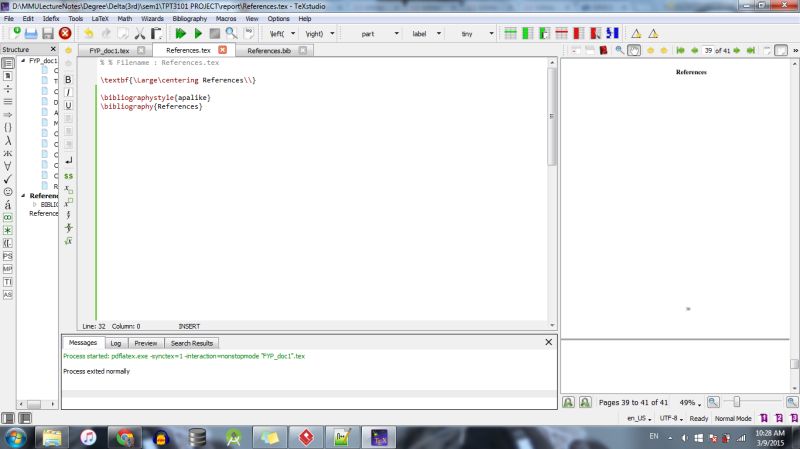Show the Log tab in bottom panel
Screen dimensions: 800x449
pyautogui.click(x=116, y=343)
